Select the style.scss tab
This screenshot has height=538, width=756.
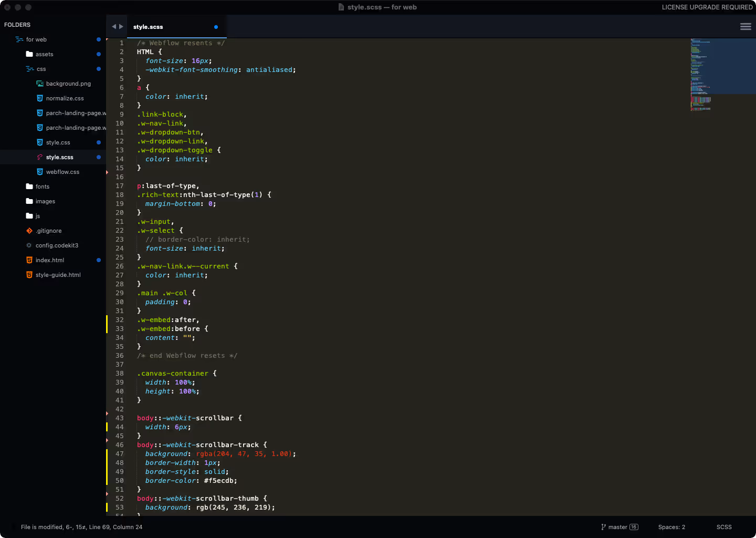pos(177,27)
